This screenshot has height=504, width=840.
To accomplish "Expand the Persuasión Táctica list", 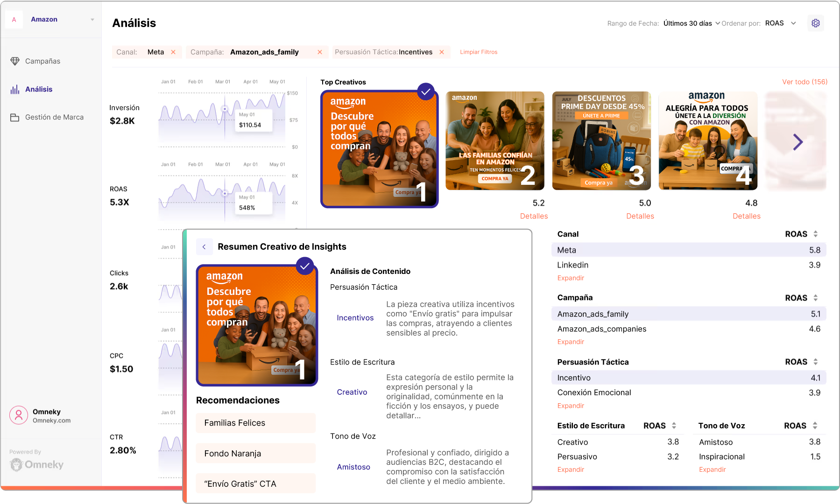I will point(571,406).
